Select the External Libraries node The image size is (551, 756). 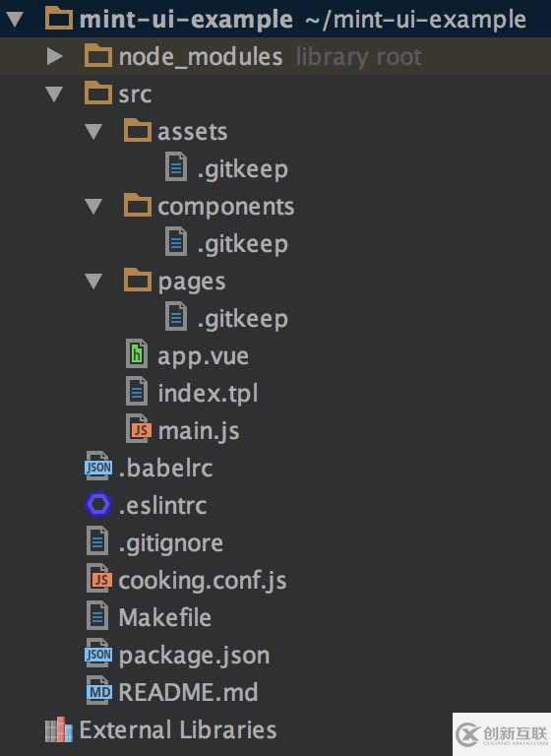(178, 729)
